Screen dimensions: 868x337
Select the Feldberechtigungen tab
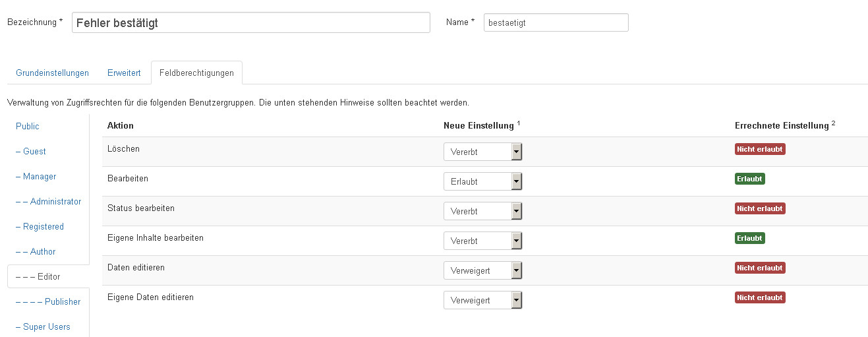(196, 73)
